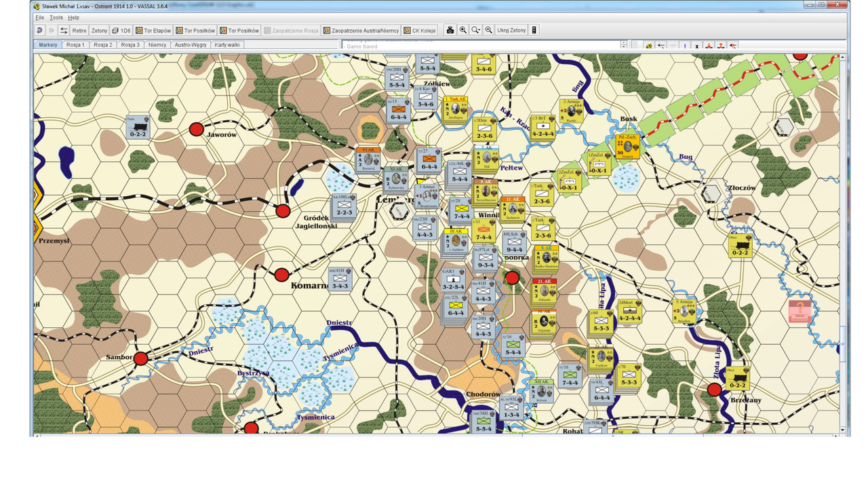Viewport: 868px width, 488px height.
Task: Click the camera snapshot icon
Action: pos(450,31)
